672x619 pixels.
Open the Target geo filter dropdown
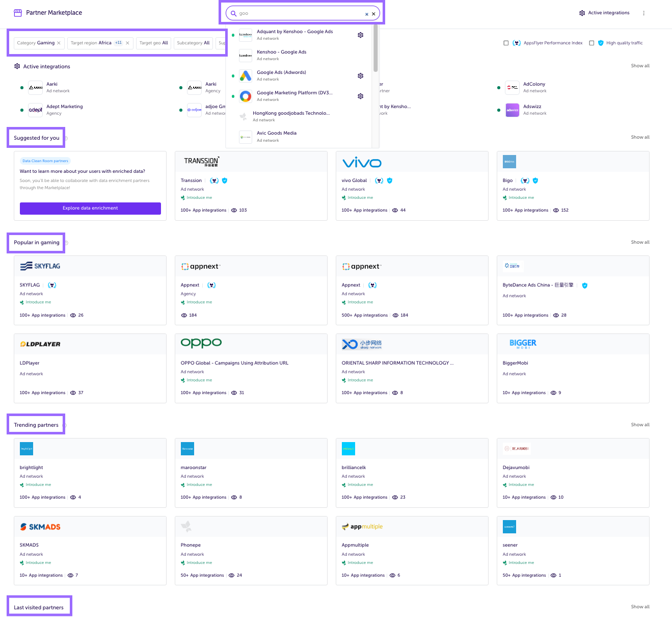[x=153, y=43]
